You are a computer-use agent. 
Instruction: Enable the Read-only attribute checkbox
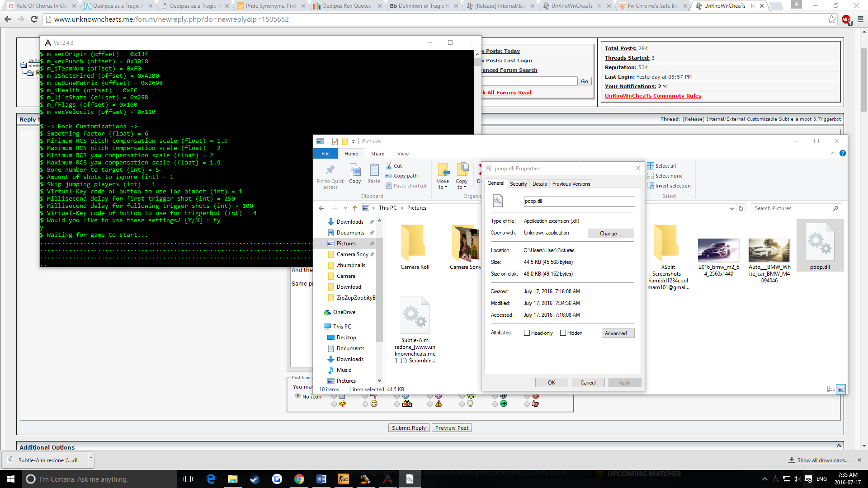click(527, 333)
